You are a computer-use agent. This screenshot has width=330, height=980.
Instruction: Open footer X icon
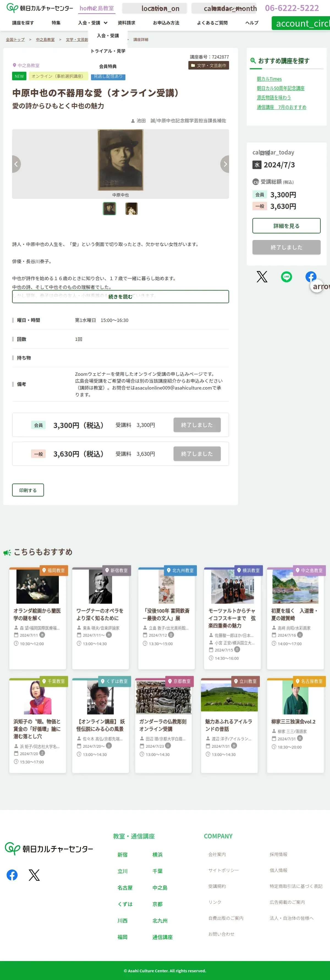tap(34, 875)
